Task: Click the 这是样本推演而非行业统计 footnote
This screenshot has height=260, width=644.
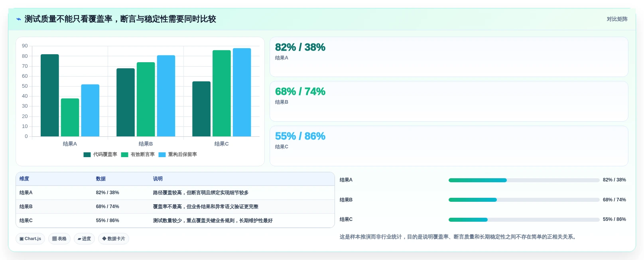Action: pyautogui.click(x=458, y=237)
